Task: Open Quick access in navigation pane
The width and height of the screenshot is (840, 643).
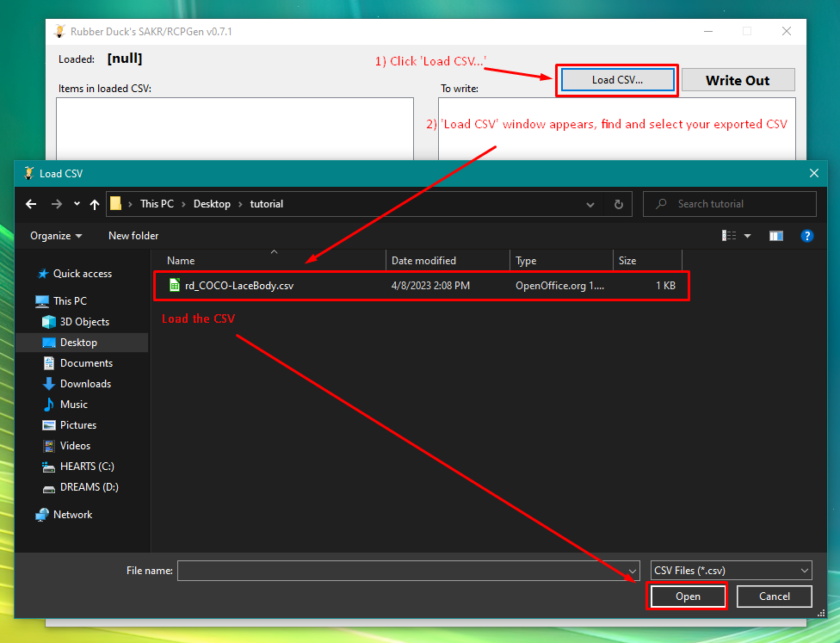Action: tap(83, 274)
